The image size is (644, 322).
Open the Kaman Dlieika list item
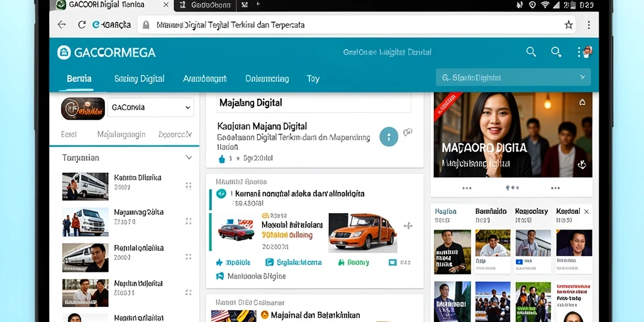[138, 178]
